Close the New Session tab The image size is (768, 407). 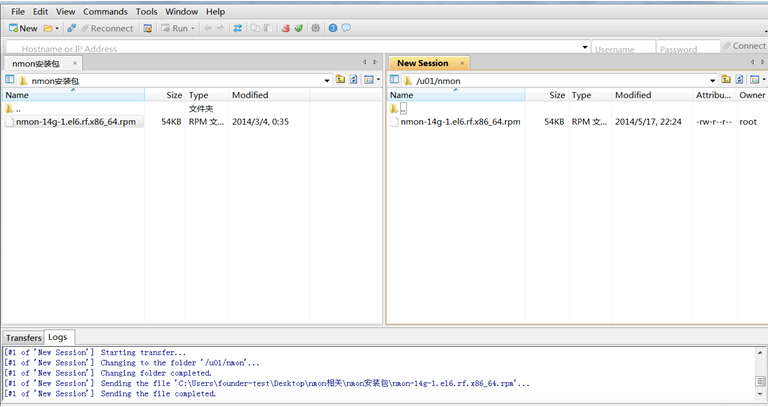(x=462, y=63)
